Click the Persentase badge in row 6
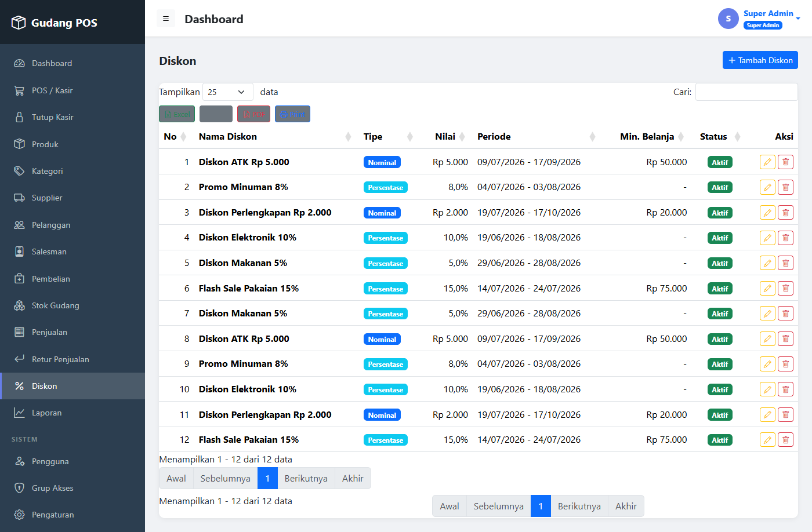The width and height of the screenshot is (812, 532). pyautogui.click(x=386, y=289)
